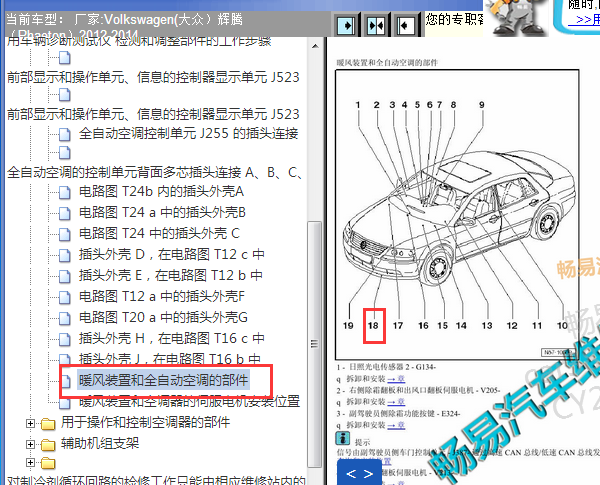The height and width of the screenshot is (485, 600).
Task: Select 插头外壳 D, 在电路图 T12 c 中
Action: (171, 254)
